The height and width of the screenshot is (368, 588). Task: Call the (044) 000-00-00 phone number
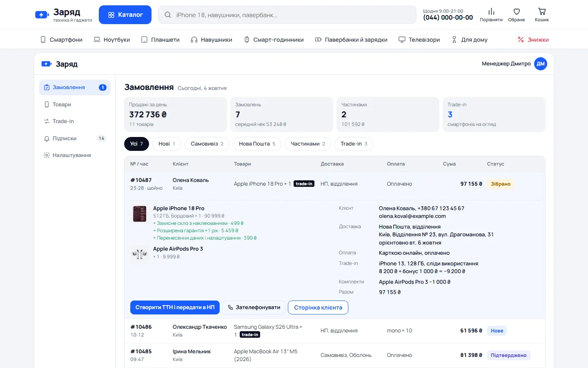[448, 18]
